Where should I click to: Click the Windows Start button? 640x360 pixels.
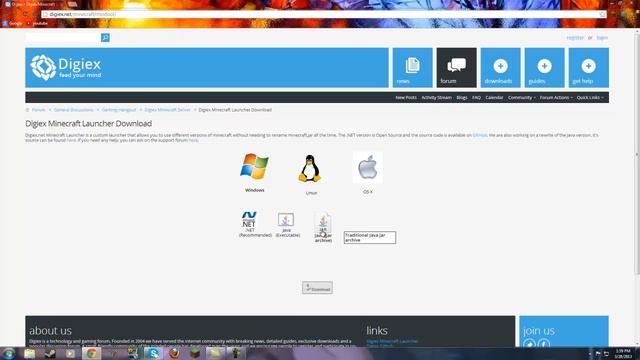tap(8, 353)
